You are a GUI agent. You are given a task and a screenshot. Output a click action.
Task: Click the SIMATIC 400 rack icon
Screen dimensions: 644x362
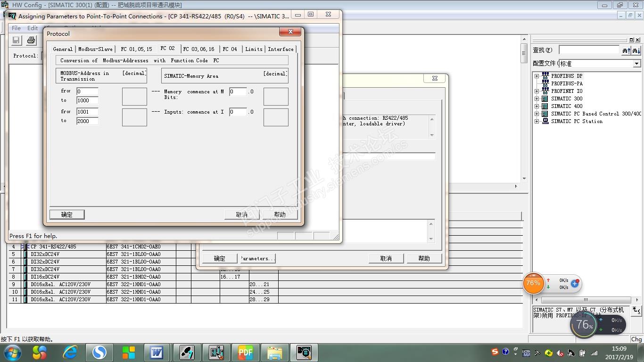(x=545, y=106)
